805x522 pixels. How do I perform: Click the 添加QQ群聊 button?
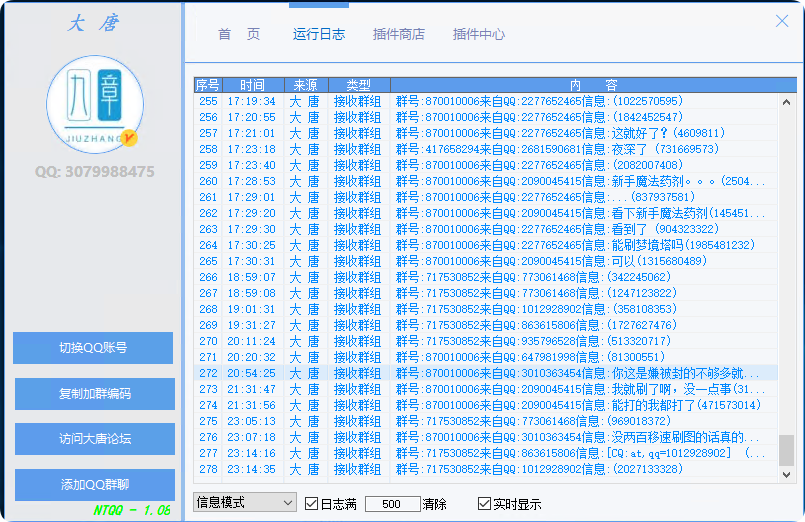[x=94, y=485]
